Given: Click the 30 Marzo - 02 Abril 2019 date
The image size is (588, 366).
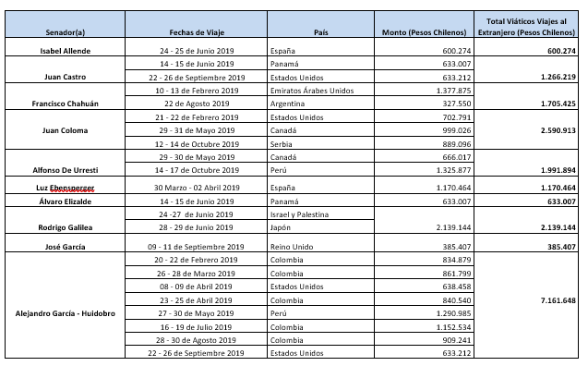Looking at the screenshot, I should click(x=197, y=188).
